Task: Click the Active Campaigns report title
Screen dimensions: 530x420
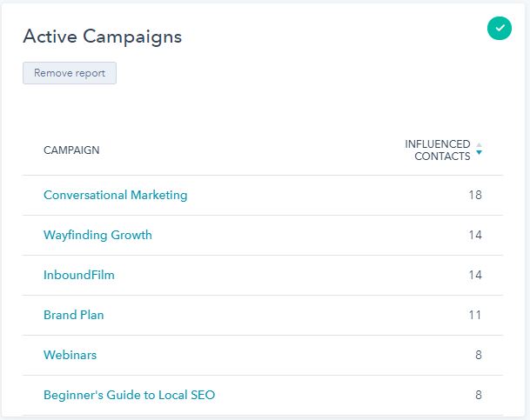Action: coord(102,36)
